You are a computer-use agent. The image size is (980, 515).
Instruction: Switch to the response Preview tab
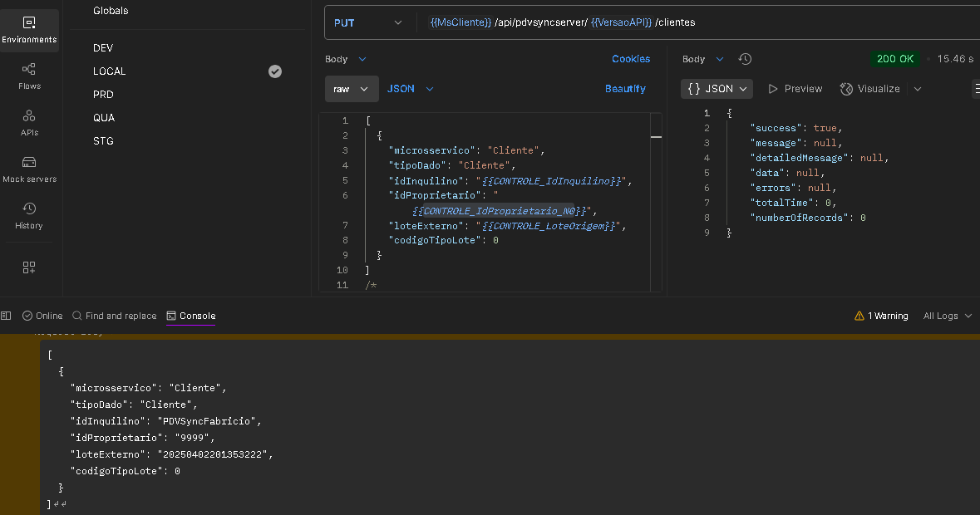pyautogui.click(x=795, y=89)
